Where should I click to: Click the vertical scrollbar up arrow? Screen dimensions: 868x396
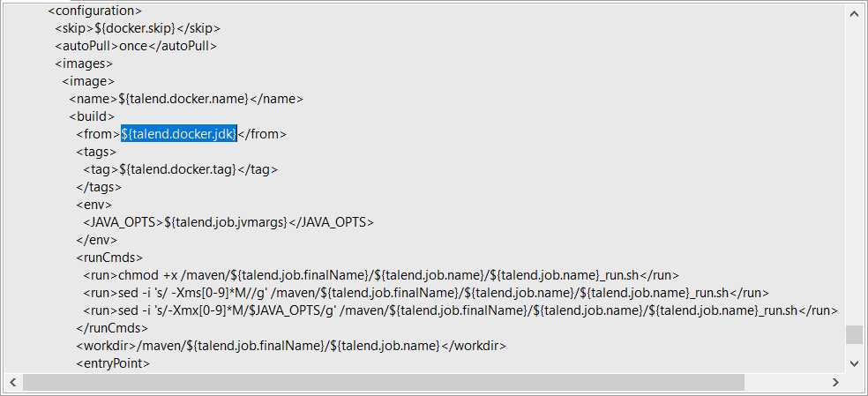(x=853, y=13)
